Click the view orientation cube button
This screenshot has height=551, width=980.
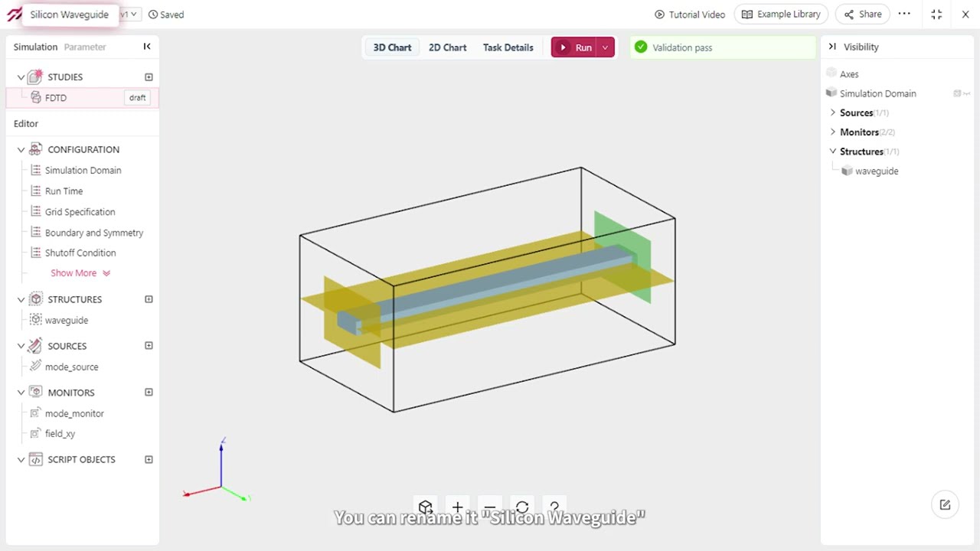point(426,507)
